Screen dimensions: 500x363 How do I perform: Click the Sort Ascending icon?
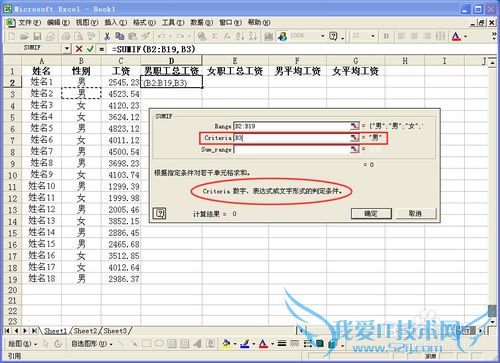[240, 36]
